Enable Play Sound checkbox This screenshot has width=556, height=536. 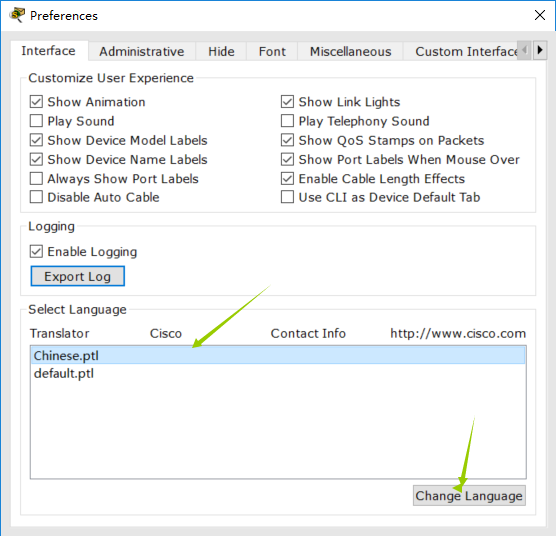coord(36,121)
